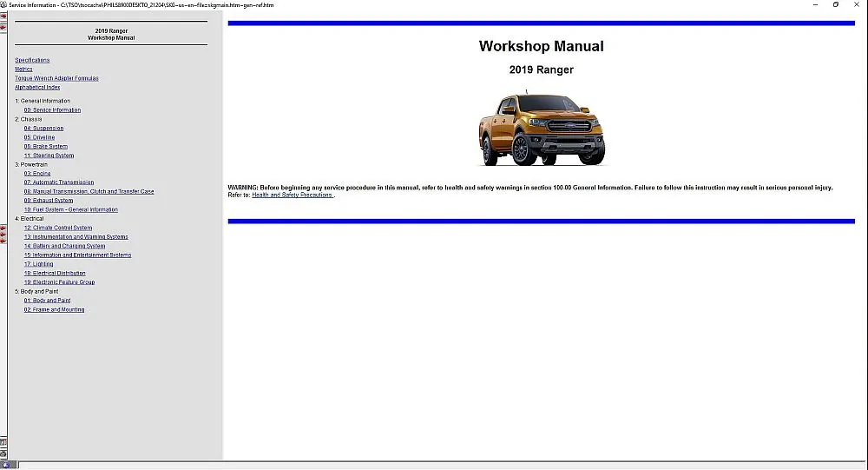The height and width of the screenshot is (470, 868).
Task: Open section 05: Driveline
Action: point(39,137)
